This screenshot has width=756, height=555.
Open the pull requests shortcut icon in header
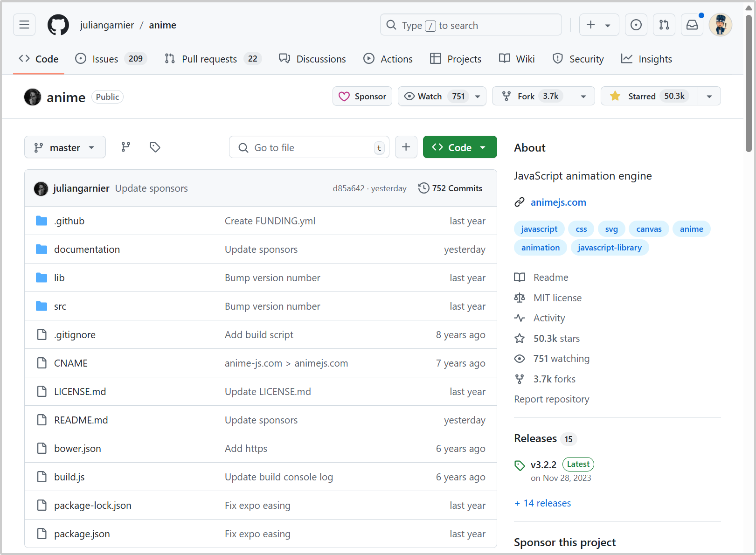(x=664, y=25)
